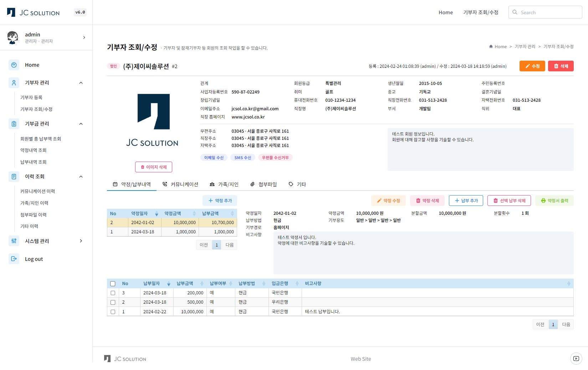Click the admin avatar picture
Image resolution: width=588 pixels, height=370 pixels.
pos(13,37)
